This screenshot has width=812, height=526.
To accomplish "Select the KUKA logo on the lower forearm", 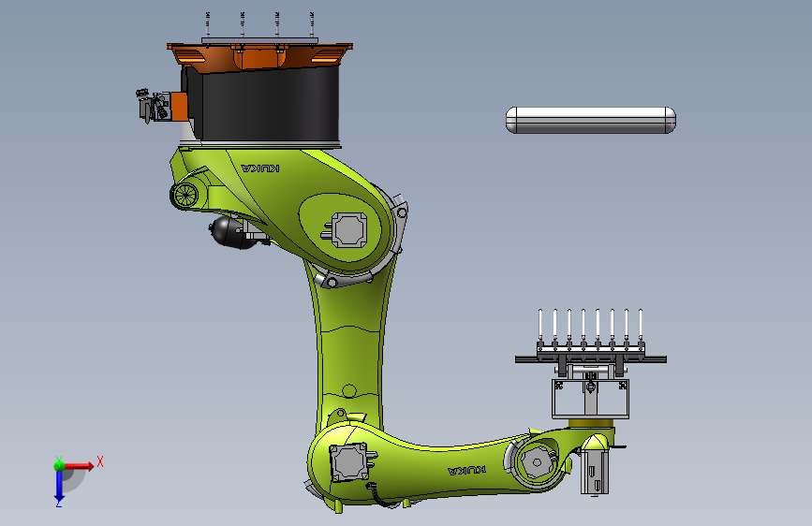I will click(x=466, y=470).
